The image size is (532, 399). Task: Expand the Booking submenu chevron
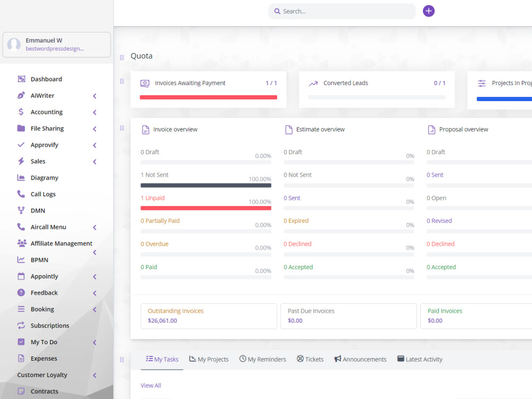coord(95,310)
